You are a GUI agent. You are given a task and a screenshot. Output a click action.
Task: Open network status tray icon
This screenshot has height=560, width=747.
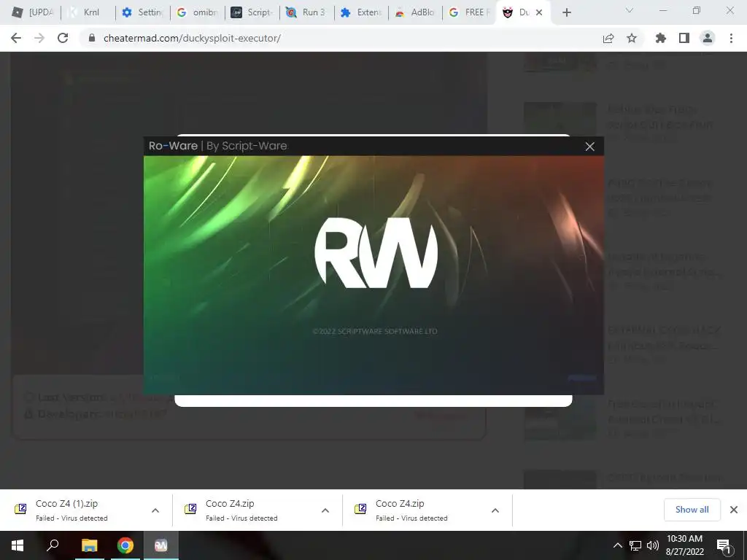click(635, 545)
